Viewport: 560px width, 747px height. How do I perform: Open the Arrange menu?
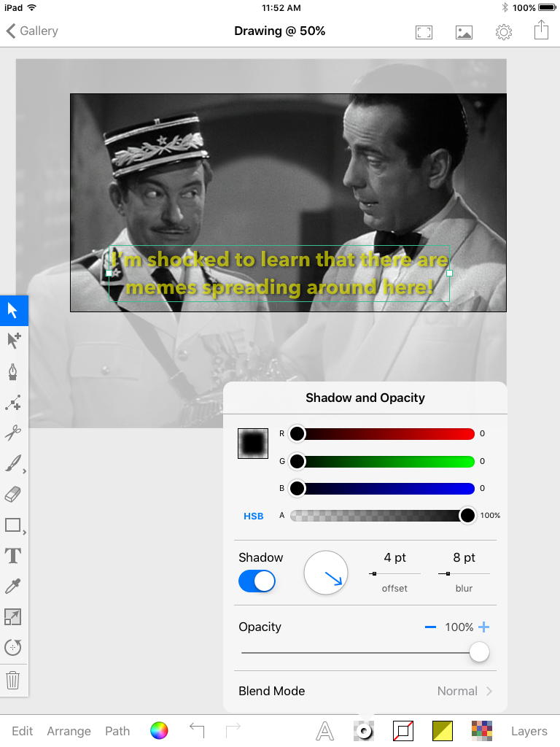tap(69, 731)
